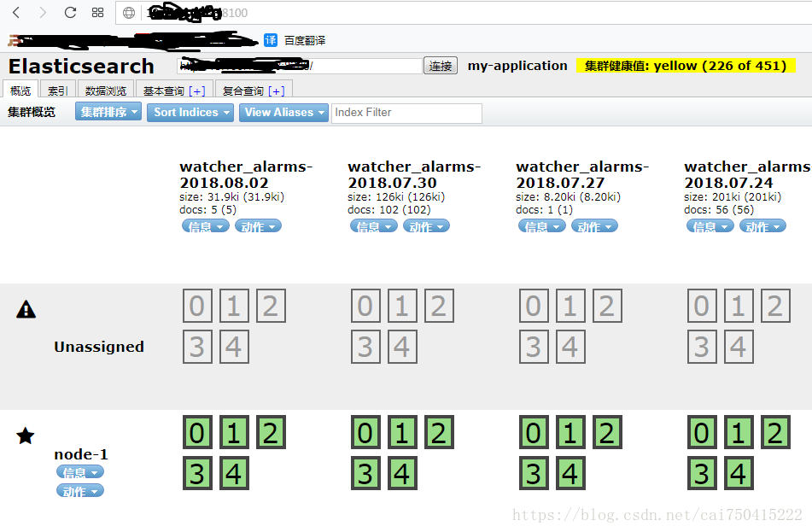The height and width of the screenshot is (532, 812).
Task: Focus the Index Filter text box
Action: click(x=406, y=113)
